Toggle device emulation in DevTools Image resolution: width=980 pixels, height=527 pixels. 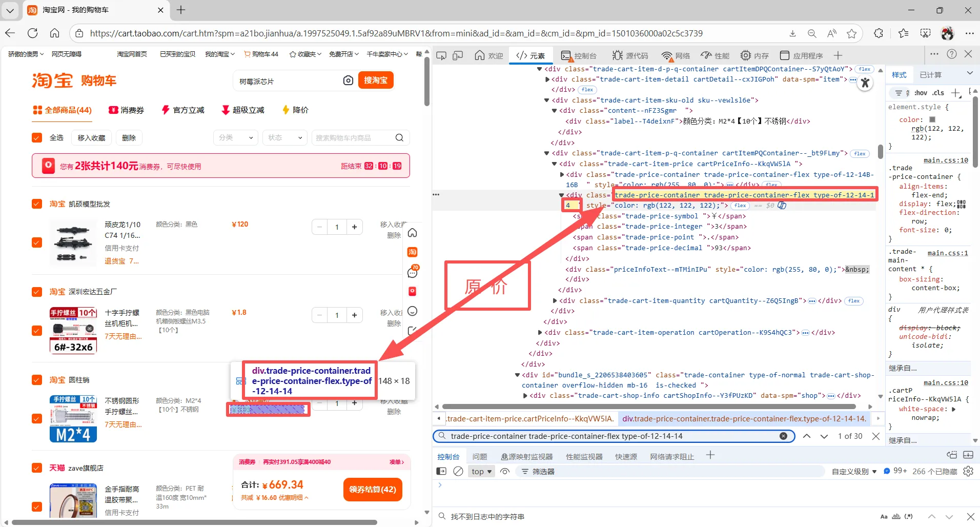click(458, 55)
